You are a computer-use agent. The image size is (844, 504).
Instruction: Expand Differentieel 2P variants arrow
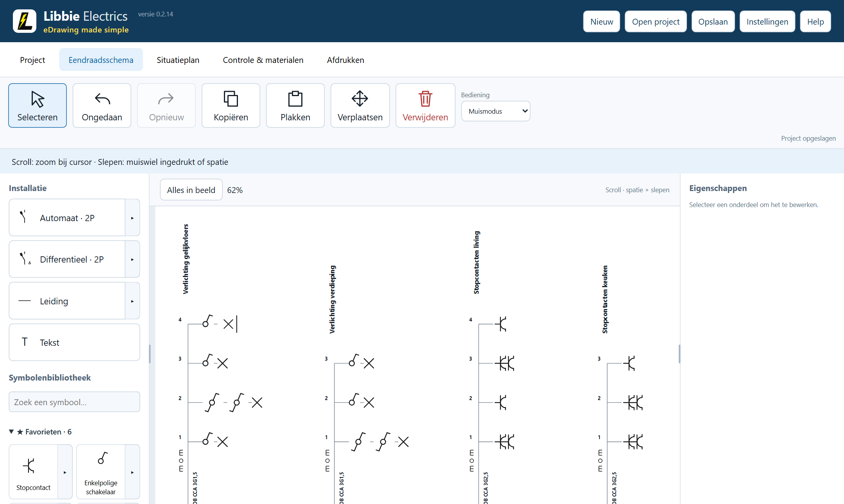[132, 259]
